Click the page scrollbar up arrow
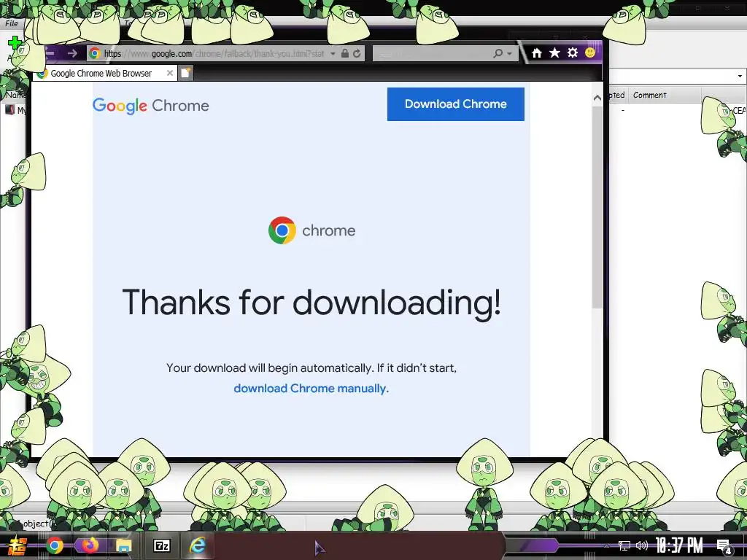 point(597,98)
